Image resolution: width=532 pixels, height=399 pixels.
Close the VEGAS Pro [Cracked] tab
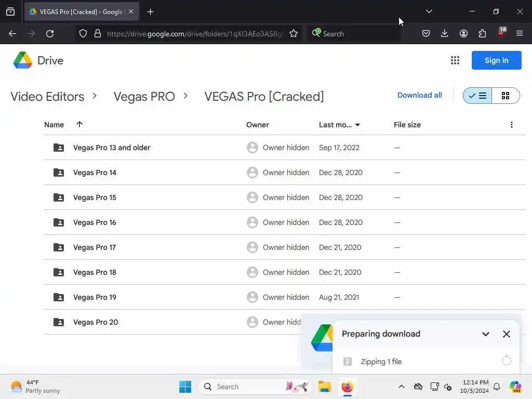click(131, 11)
